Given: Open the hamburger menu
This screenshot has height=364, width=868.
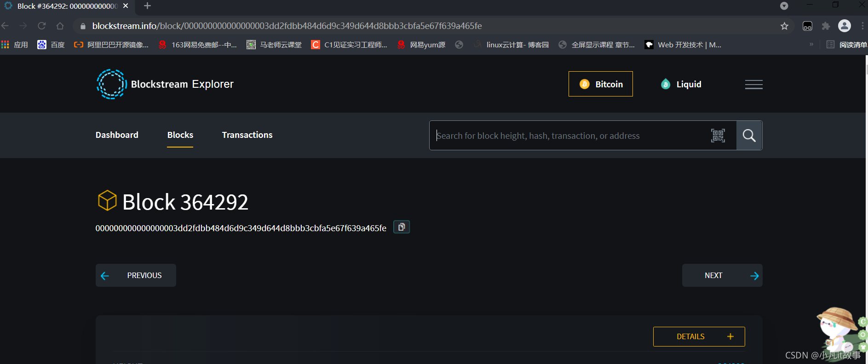Looking at the screenshot, I should [753, 84].
